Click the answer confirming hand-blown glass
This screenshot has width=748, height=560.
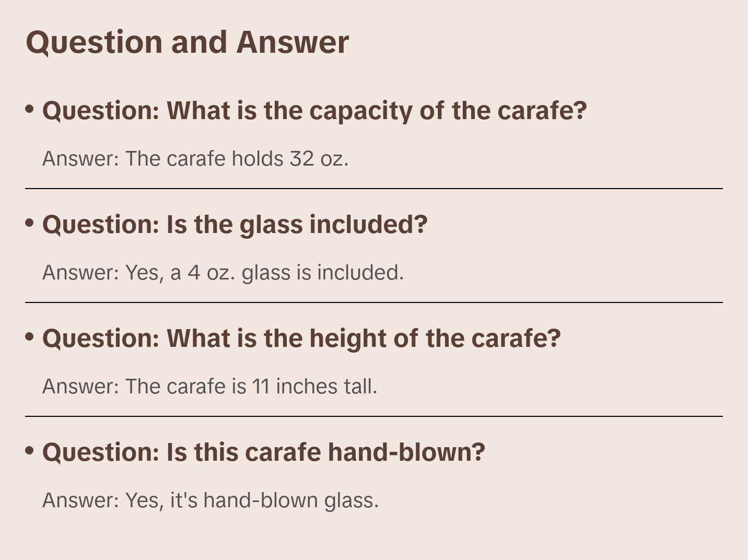click(x=210, y=500)
